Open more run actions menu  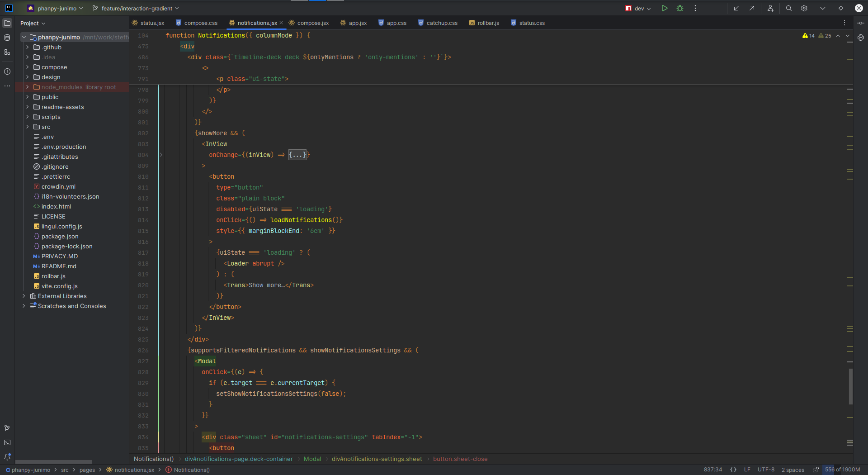[695, 8]
